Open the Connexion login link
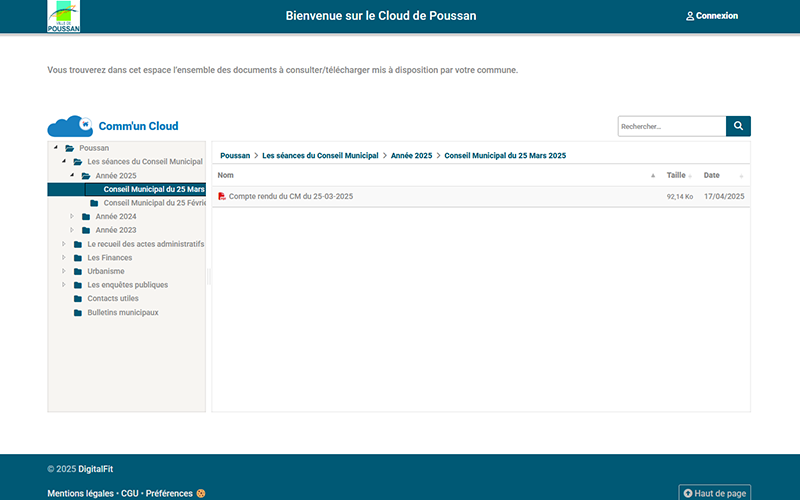 [x=712, y=16]
